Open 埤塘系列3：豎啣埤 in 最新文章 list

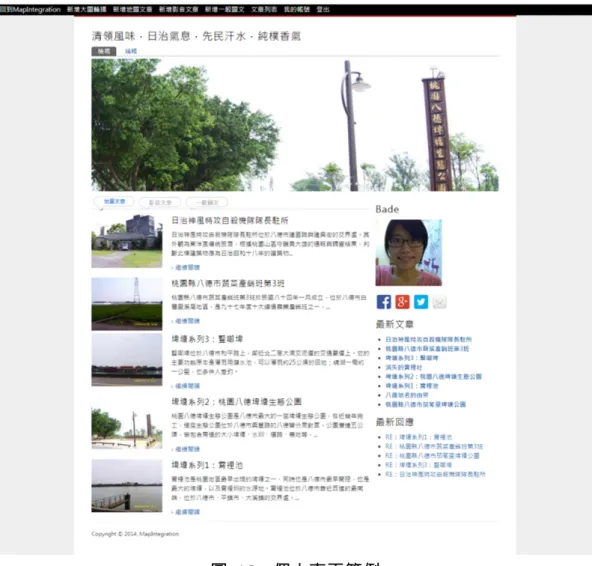[412, 358]
